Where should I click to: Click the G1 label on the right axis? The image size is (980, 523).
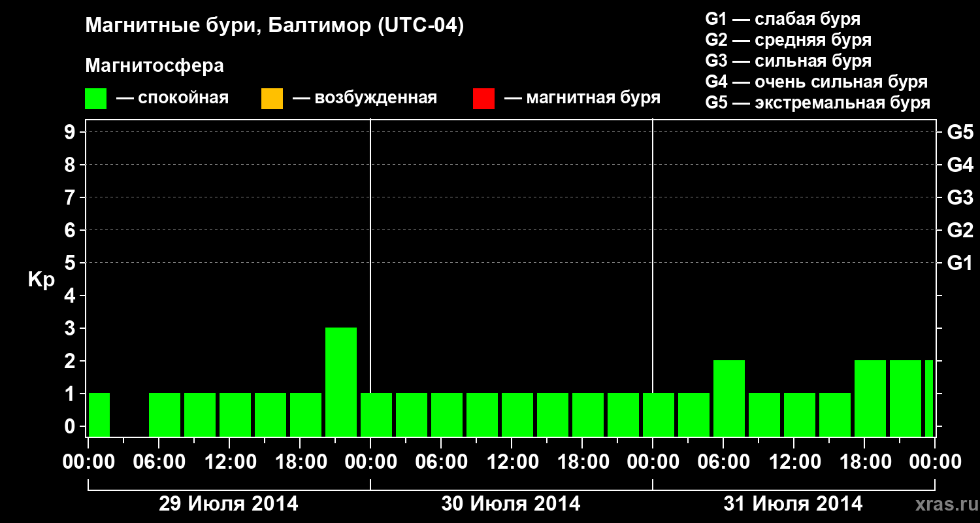[960, 263]
